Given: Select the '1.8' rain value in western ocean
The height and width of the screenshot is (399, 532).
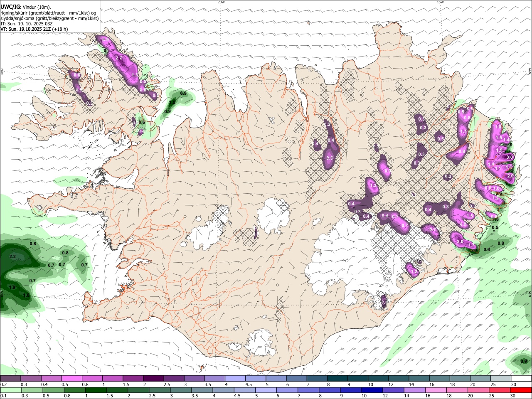Looking at the screenshot, I should point(27,296).
